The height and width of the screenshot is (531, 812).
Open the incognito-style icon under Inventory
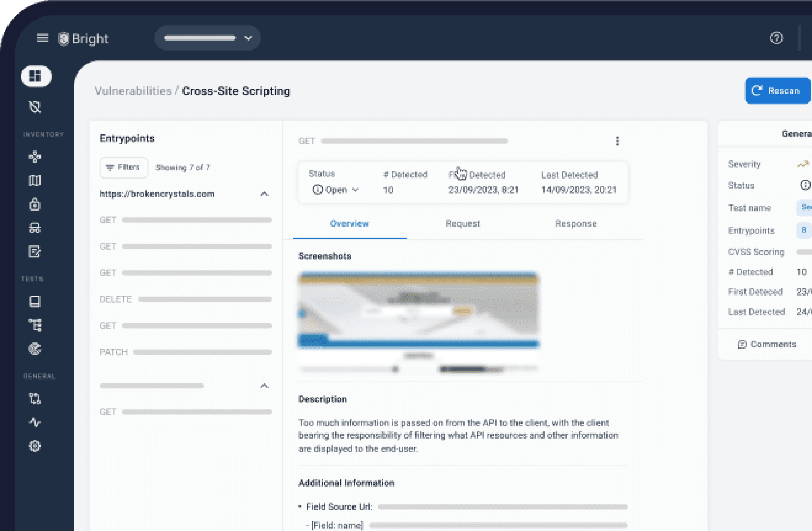point(34,228)
